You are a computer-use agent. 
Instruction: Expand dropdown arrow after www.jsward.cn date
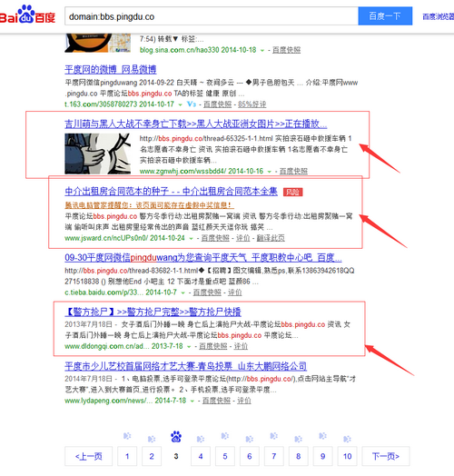(191, 239)
